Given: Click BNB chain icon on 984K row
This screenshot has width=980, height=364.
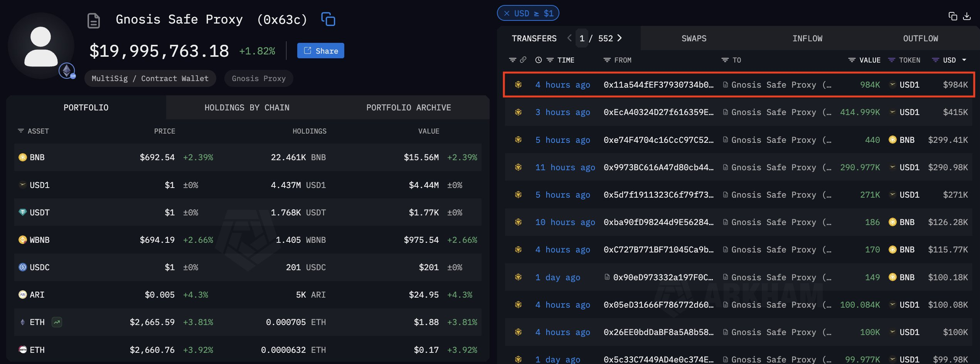Looking at the screenshot, I should pyautogui.click(x=518, y=85).
